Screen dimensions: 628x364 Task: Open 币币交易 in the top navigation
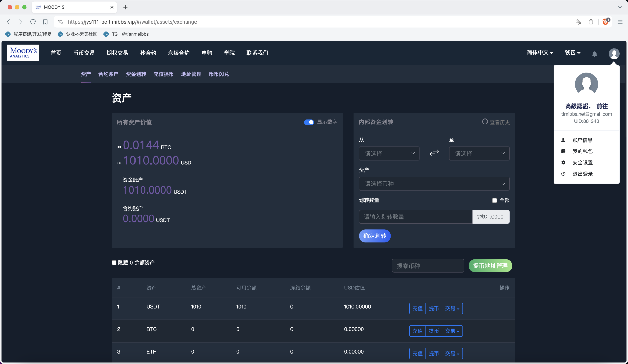84,53
